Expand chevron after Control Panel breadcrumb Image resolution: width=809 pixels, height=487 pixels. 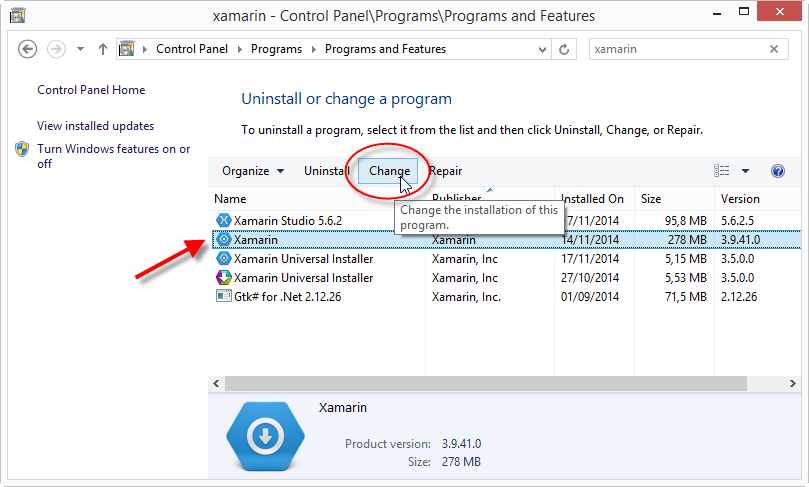tap(240, 49)
